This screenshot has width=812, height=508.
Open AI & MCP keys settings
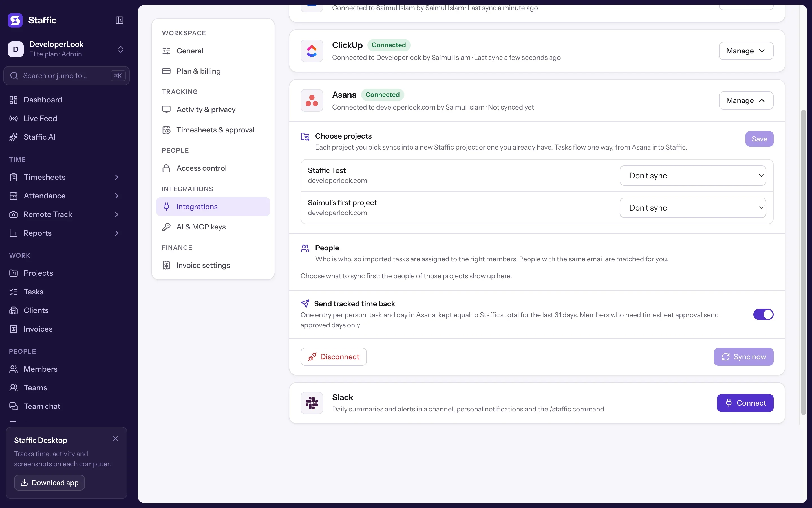coord(213,227)
